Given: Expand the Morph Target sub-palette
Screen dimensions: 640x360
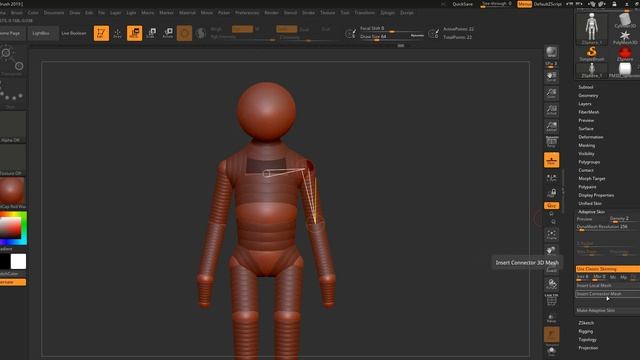Looking at the screenshot, I should [x=592, y=178].
